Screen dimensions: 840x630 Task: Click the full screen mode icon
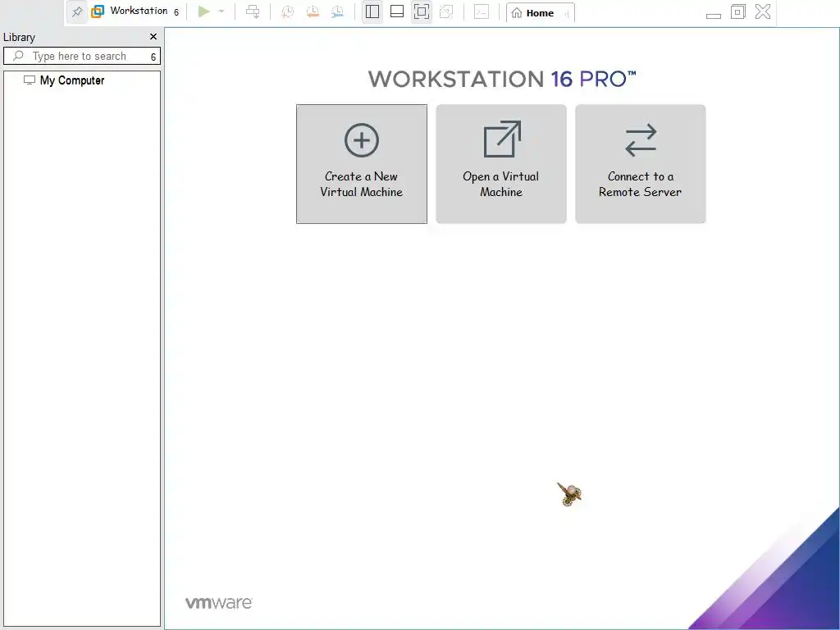pos(422,11)
